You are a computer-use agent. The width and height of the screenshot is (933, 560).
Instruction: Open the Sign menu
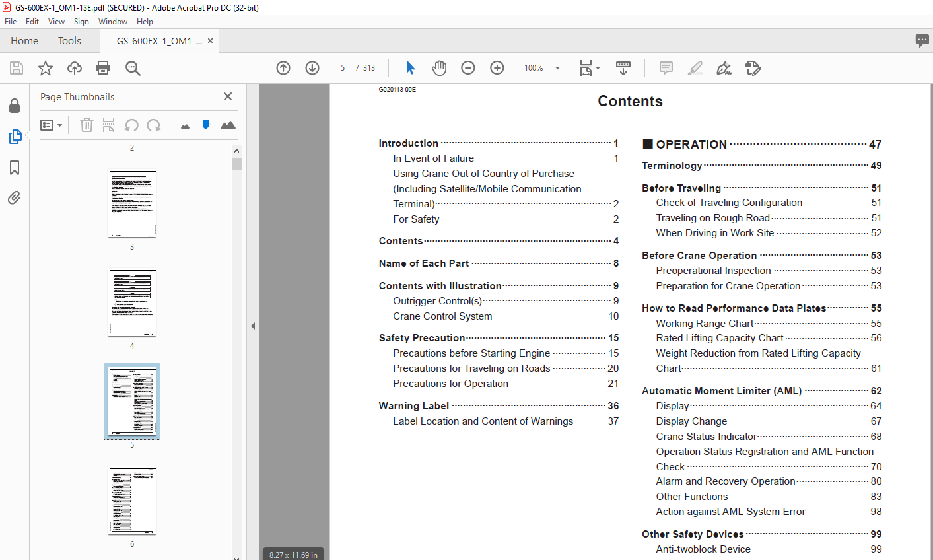(x=81, y=22)
